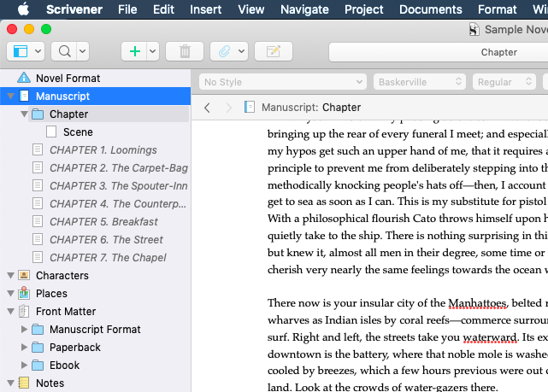Viewport: 548px width, 392px height.
Task: Click the Places map pin icon
Action: [x=24, y=293]
